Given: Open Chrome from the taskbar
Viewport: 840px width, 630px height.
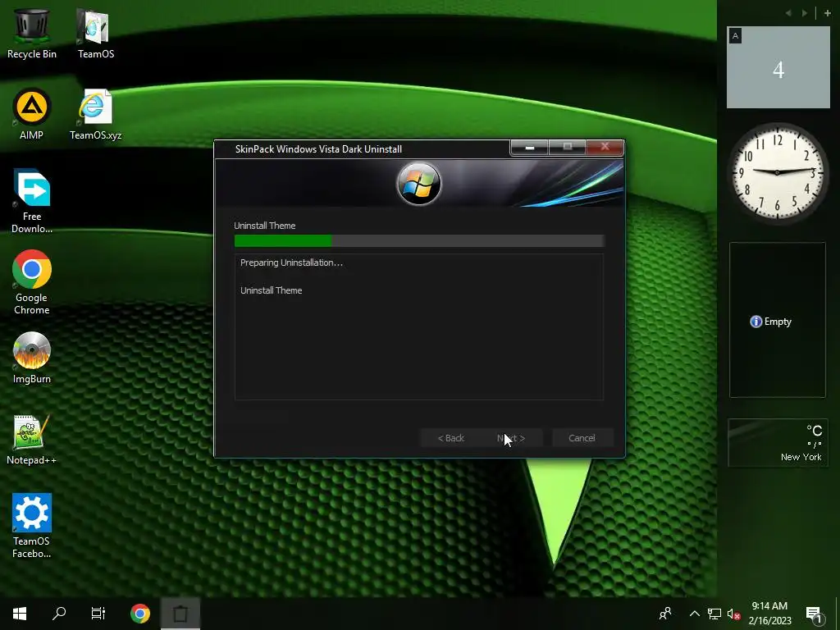Looking at the screenshot, I should coord(139,614).
